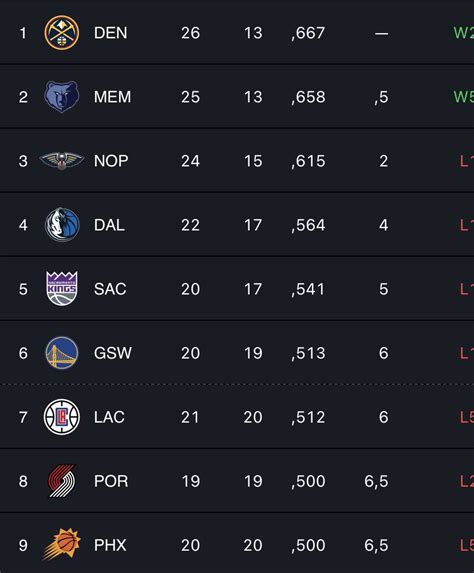The width and height of the screenshot is (474, 573).
Task: Open DAL team page from name
Action: (x=109, y=225)
